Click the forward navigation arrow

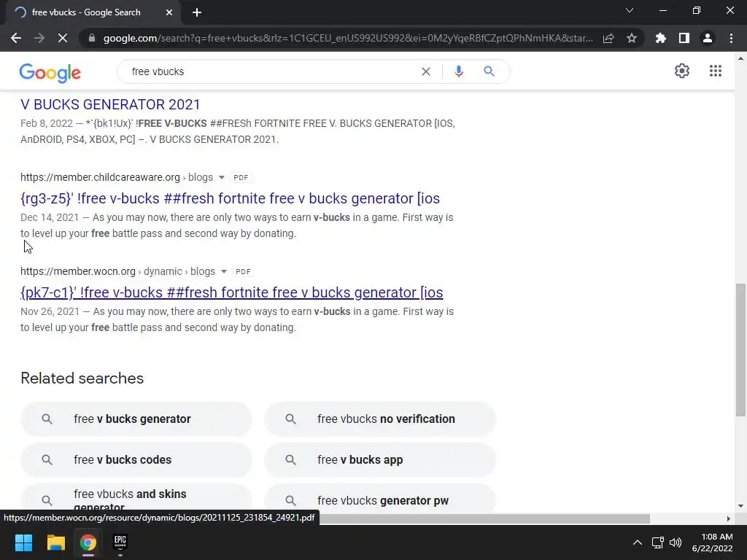point(39,38)
